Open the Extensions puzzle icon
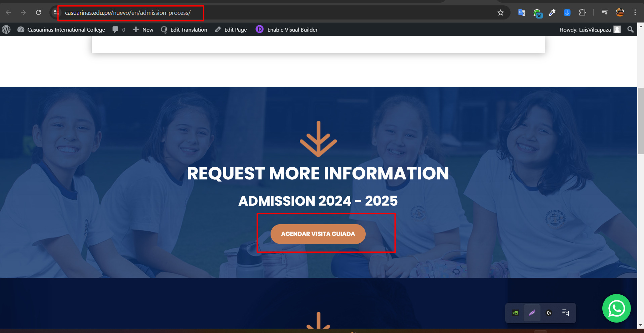The image size is (644, 333). pyautogui.click(x=582, y=12)
